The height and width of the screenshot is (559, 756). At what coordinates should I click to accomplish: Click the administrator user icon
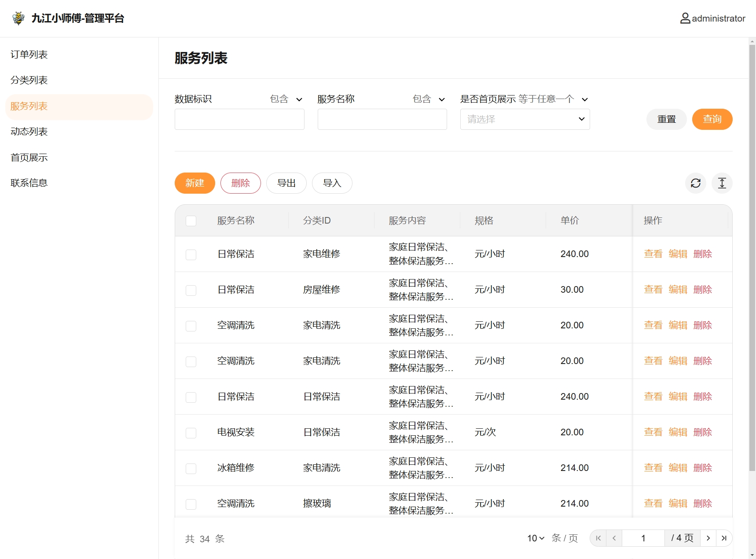tap(685, 18)
